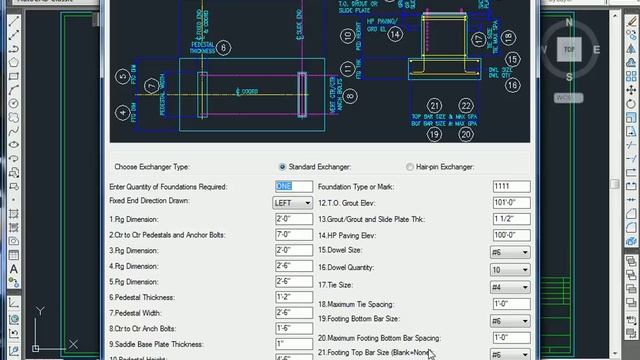Image resolution: width=640 pixels, height=360 pixels.
Task: Click the S compass direction on ViewCube
Action: [569, 77]
